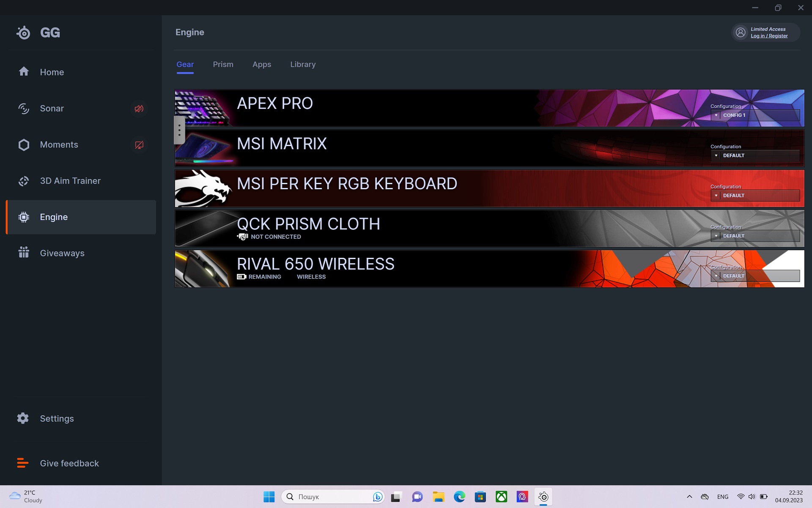Click the ENG language indicator
This screenshot has width=812, height=508.
pos(723,497)
